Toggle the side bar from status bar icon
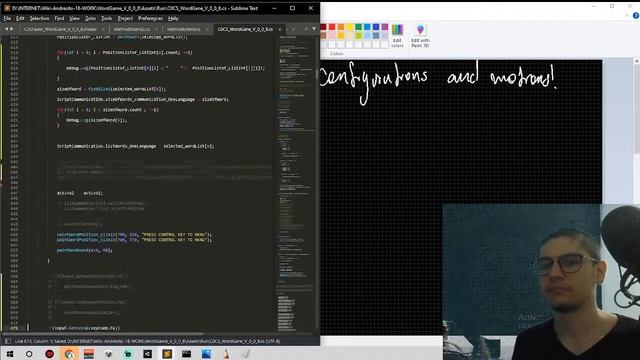Viewport: 640px width, 360px height. (7, 341)
